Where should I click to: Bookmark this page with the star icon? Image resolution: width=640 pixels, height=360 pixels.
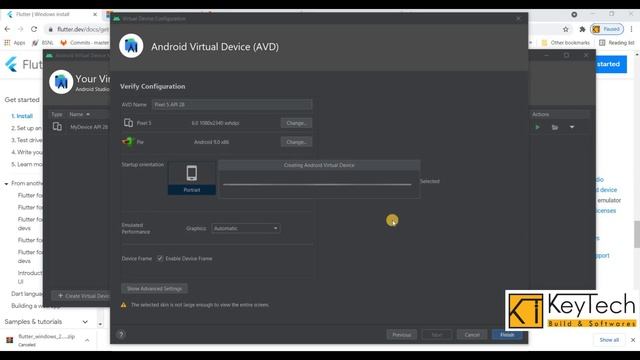coord(565,29)
